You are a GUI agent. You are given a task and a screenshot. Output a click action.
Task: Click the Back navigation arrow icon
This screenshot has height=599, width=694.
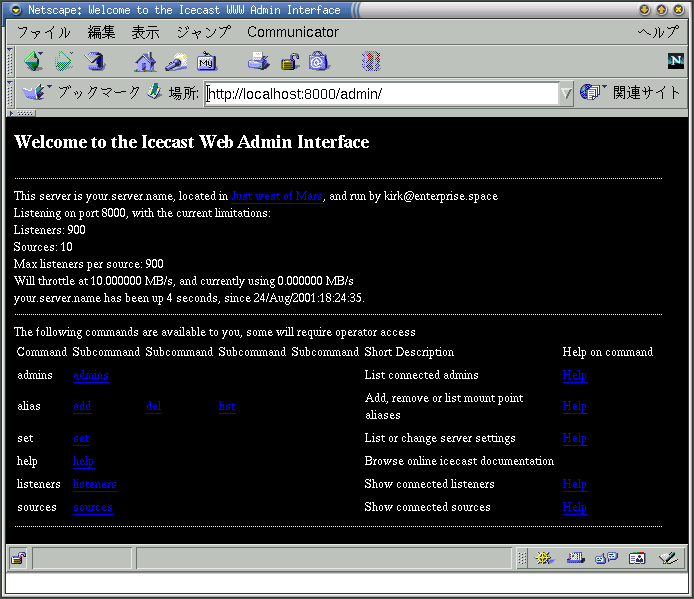(33, 62)
